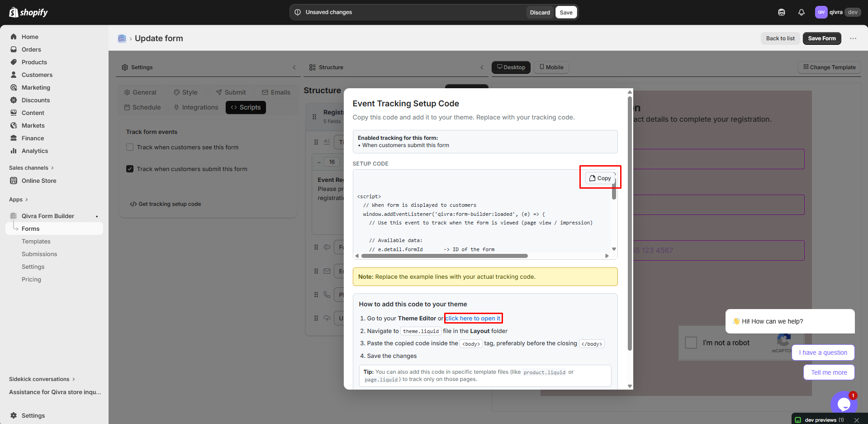Open the qivra account avatar
This screenshot has width=868, height=424.
click(x=821, y=12)
